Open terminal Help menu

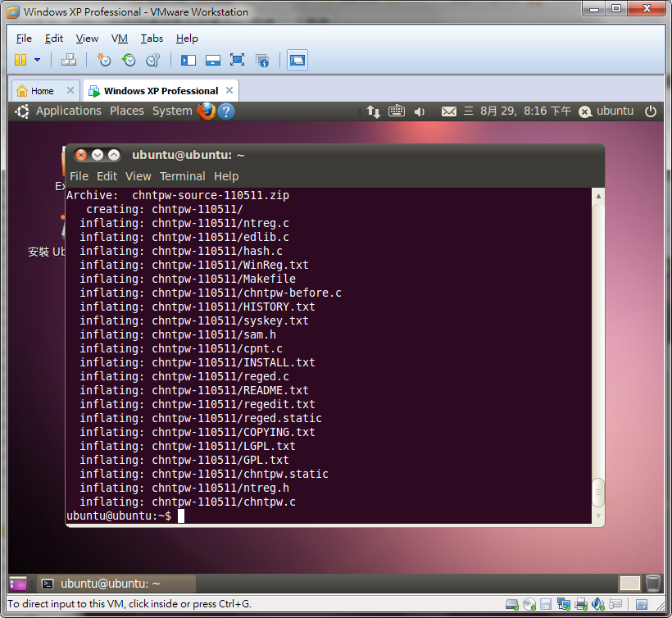226,176
